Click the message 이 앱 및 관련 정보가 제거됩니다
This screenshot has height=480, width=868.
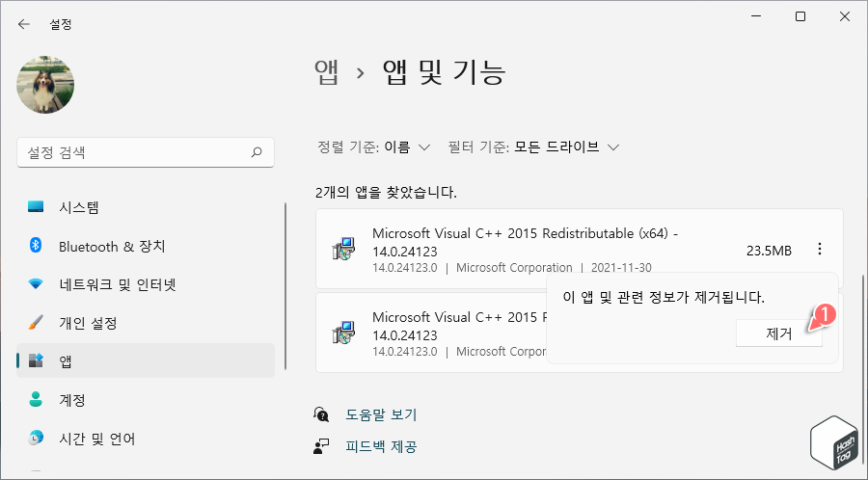click(664, 298)
